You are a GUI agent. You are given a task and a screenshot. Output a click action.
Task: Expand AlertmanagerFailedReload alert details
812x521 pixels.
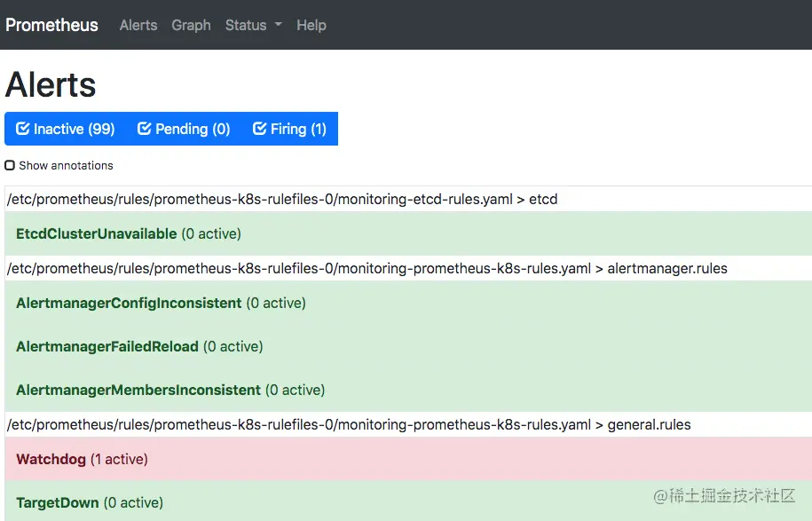point(107,346)
